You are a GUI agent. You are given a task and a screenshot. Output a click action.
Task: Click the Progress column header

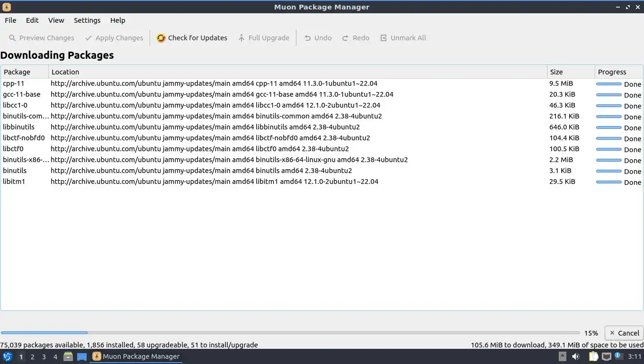coord(619,72)
